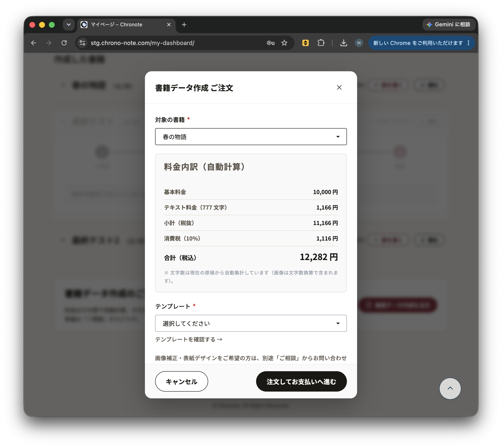Open the password key icon in address bar

271,43
